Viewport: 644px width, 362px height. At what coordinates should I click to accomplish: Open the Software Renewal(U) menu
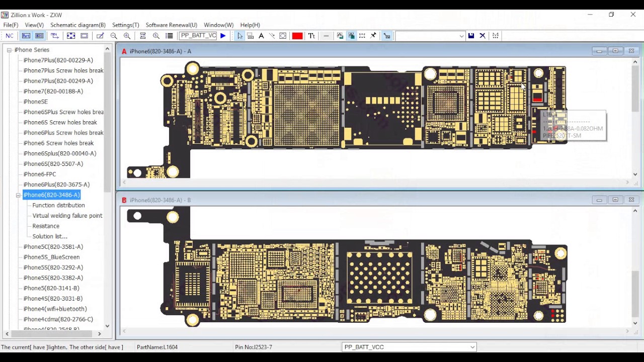(172, 25)
